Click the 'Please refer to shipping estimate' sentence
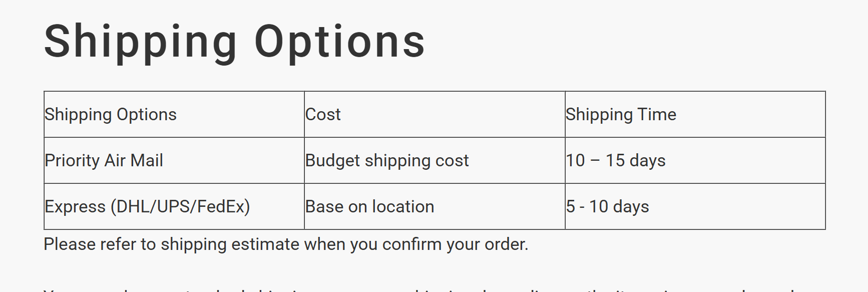Screen dimensions: 868x292 [x=286, y=244]
